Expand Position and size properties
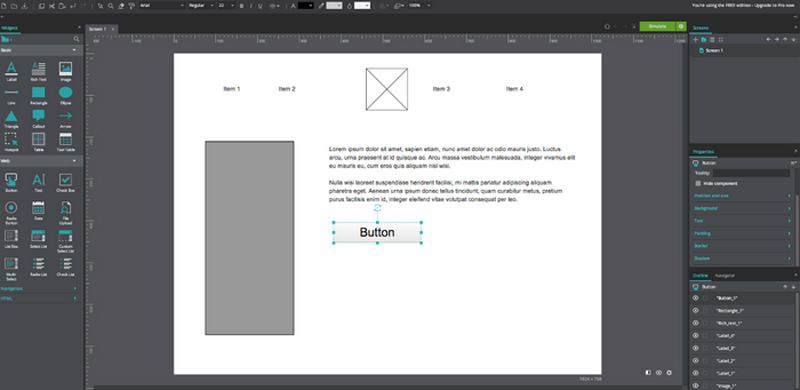800x390 pixels. (741, 196)
